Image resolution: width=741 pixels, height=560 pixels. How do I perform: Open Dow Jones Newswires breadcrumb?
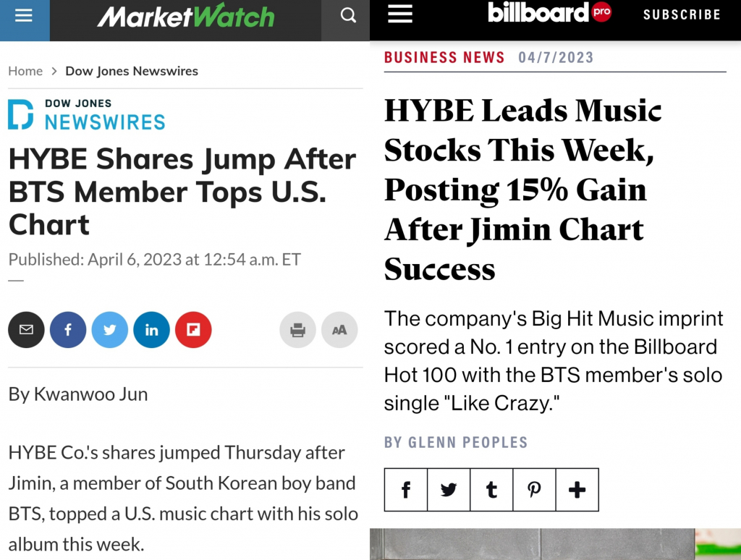click(132, 71)
